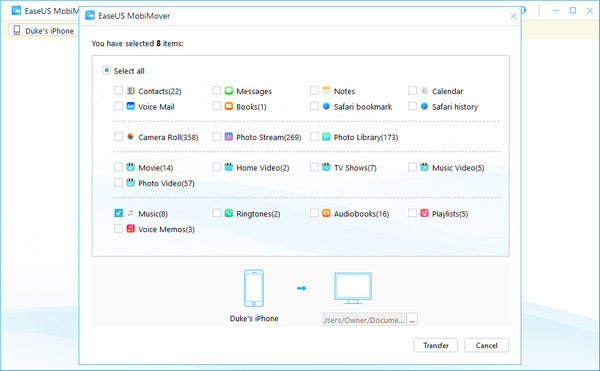Click the Transfer button

436,345
